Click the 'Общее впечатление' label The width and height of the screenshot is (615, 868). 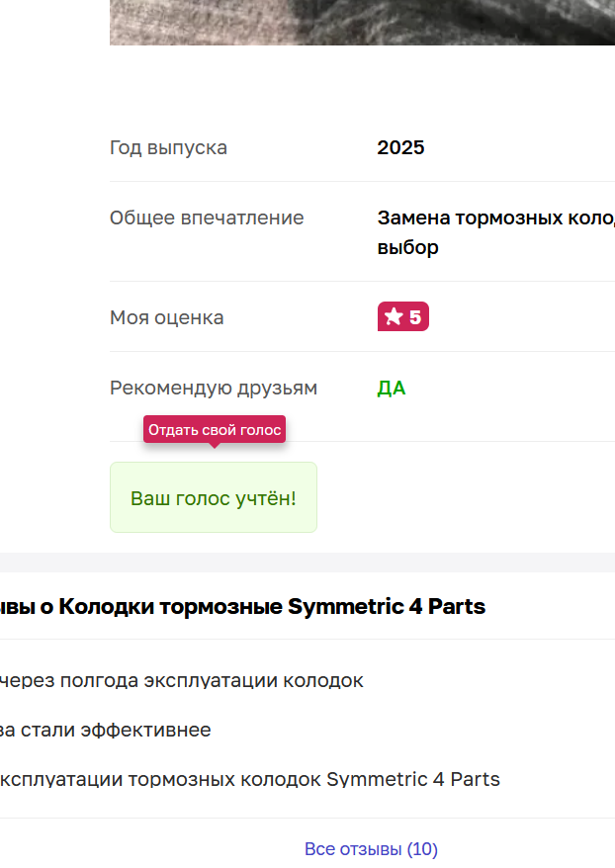207,217
